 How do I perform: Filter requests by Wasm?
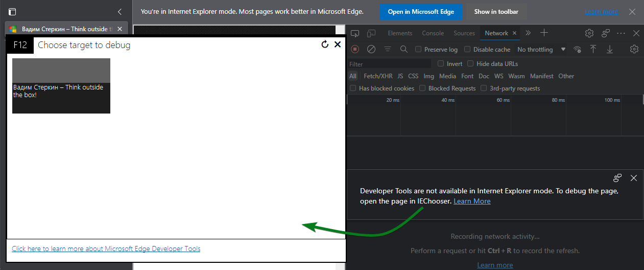[516, 76]
